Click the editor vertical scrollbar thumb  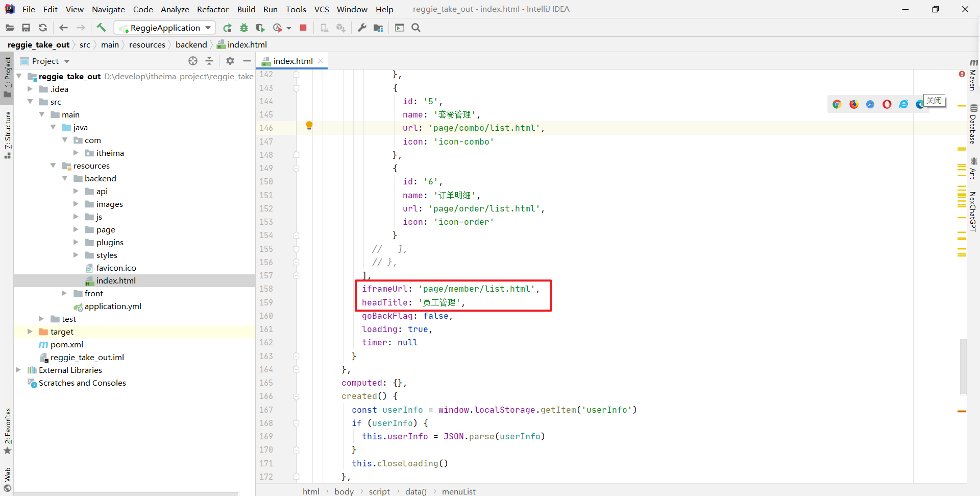963,367
